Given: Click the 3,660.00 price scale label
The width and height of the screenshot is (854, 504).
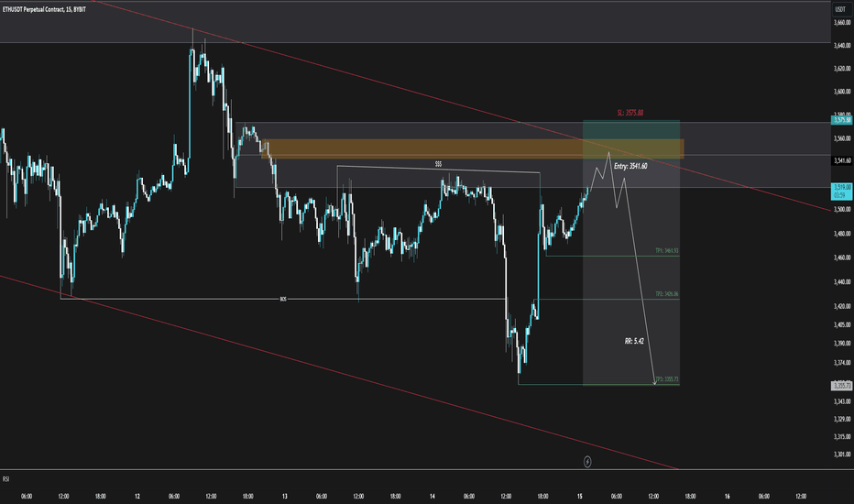Looking at the screenshot, I should (x=842, y=22).
